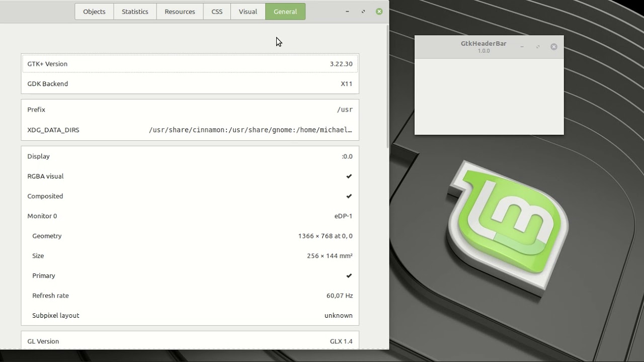Select the XDG_DATA_DIRS label

click(x=53, y=130)
